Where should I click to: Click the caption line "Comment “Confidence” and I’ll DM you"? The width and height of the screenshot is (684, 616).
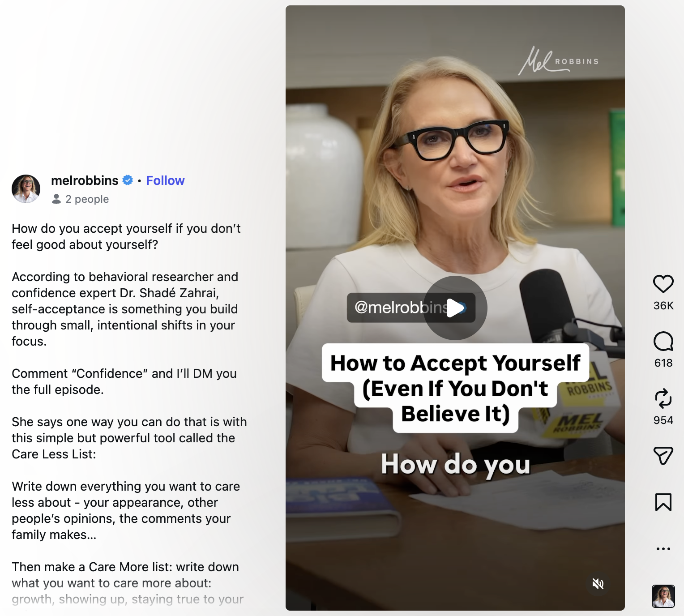point(124,373)
